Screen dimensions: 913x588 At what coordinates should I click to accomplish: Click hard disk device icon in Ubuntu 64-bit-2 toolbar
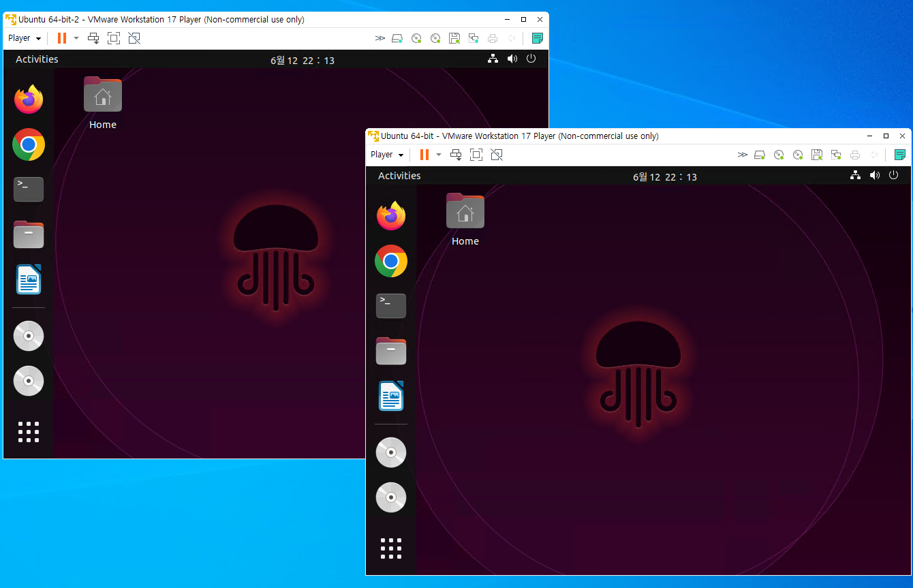[397, 38]
